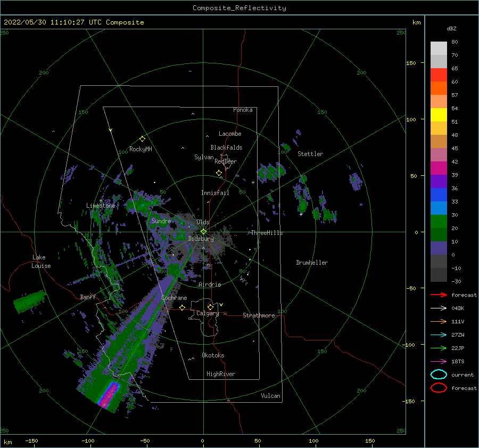
Task: Select the lightest gray 80 dBZ swatch
Action: point(439,48)
